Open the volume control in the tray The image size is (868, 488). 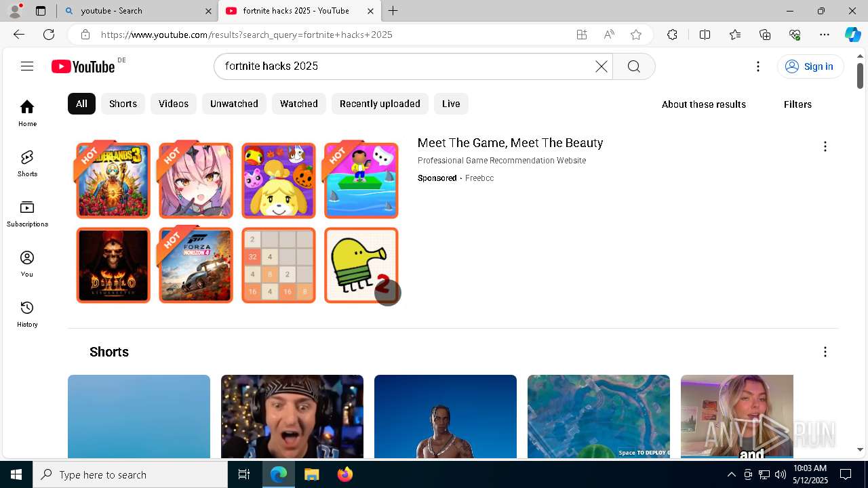(781, 474)
